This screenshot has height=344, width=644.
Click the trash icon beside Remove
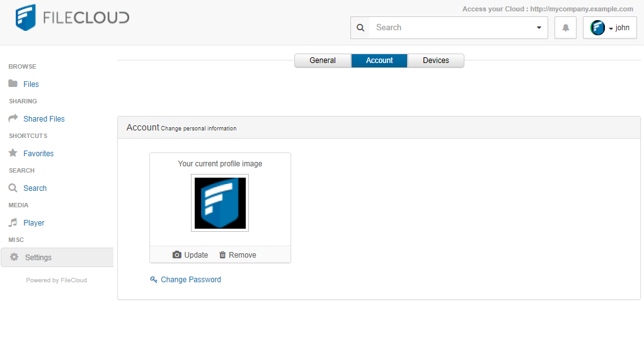tap(222, 255)
